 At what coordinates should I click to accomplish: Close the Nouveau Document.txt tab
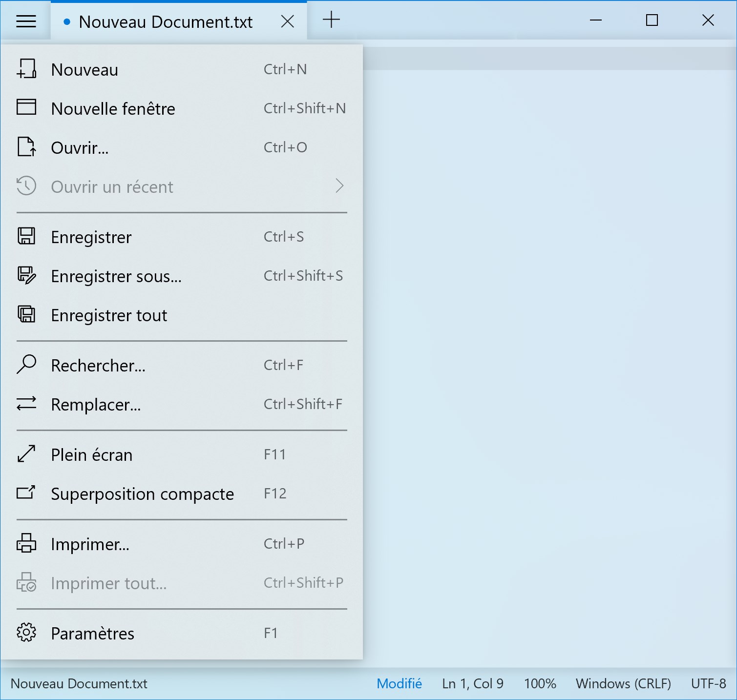[288, 21]
